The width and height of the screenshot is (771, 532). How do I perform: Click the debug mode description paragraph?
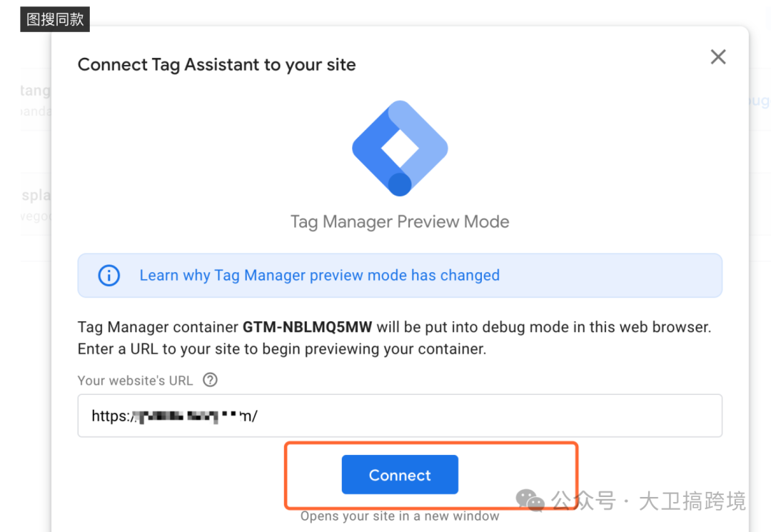(x=394, y=338)
